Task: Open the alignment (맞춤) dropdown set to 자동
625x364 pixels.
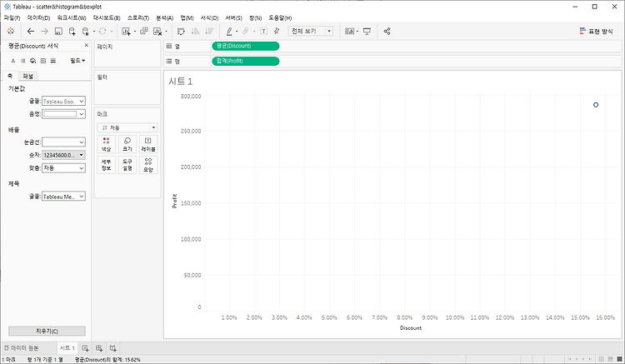Action: click(63, 168)
